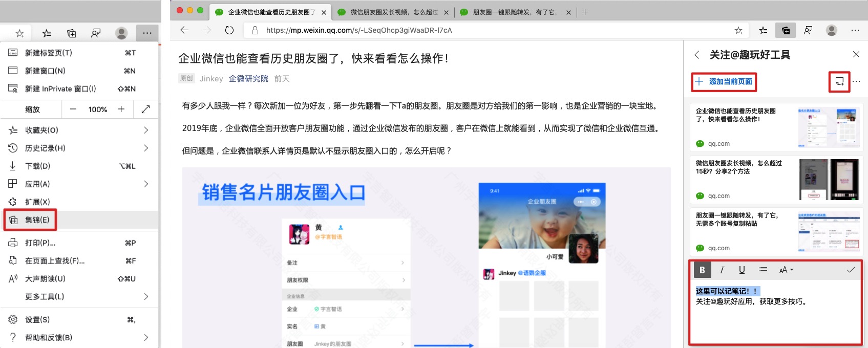868x348 pixels.
Task: Add page to favorites via address bar star
Action: [738, 30]
